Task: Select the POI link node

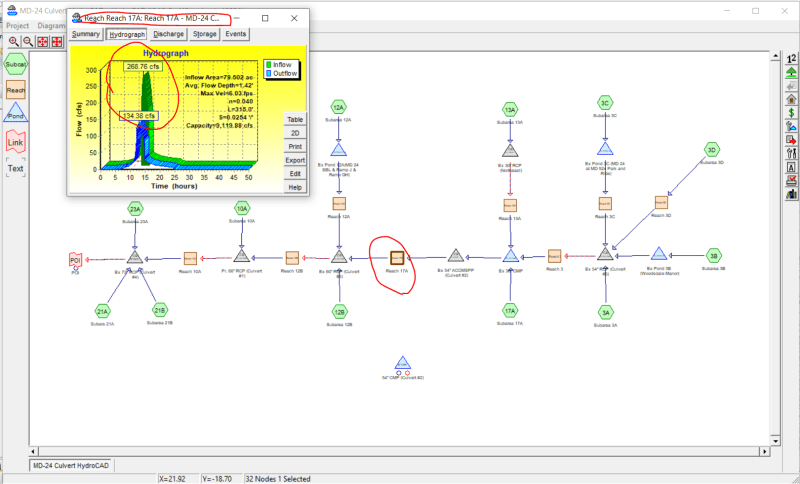Action: point(76,260)
